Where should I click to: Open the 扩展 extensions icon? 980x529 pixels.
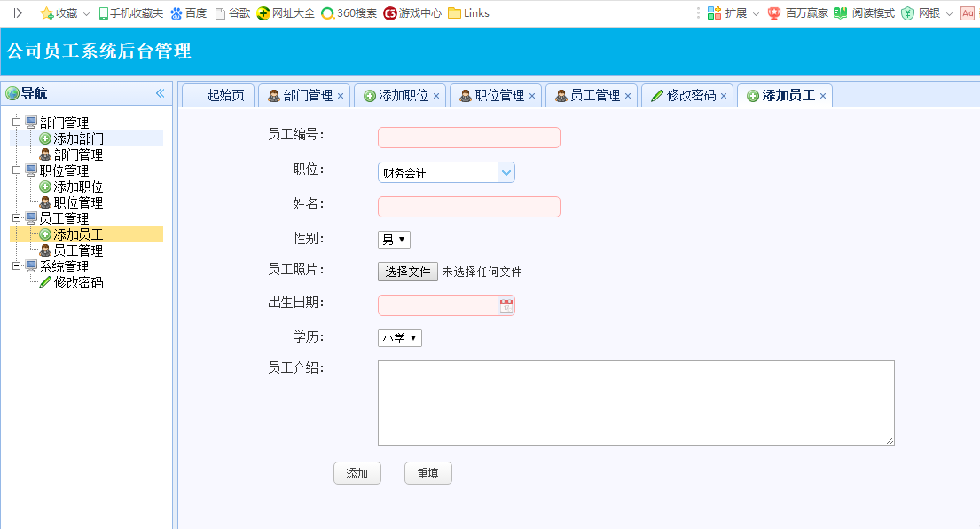pyautogui.click(x=714, y=13)
